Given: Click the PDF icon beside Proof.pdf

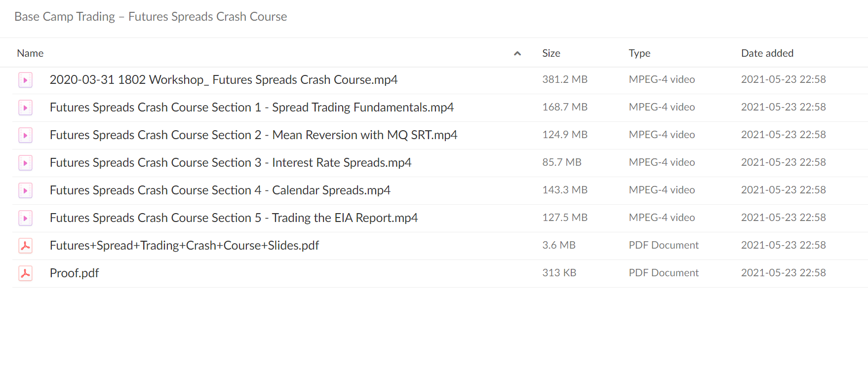Looking at the screenshot, I should [x=25, y=273].
